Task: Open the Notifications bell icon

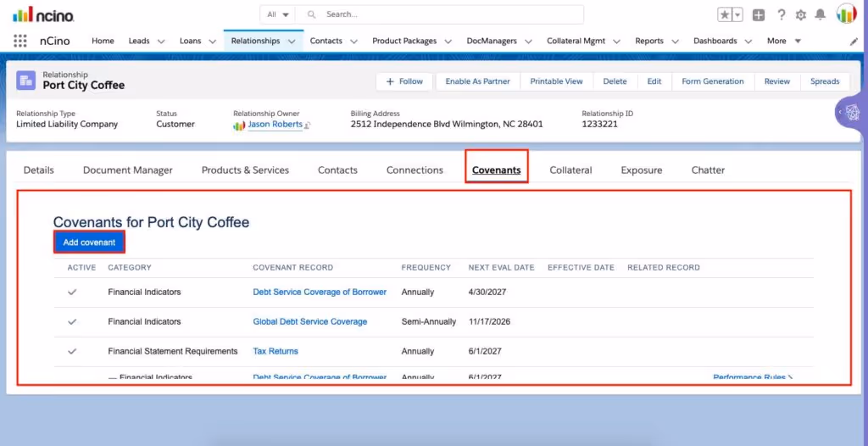Action: coord(821,15)
